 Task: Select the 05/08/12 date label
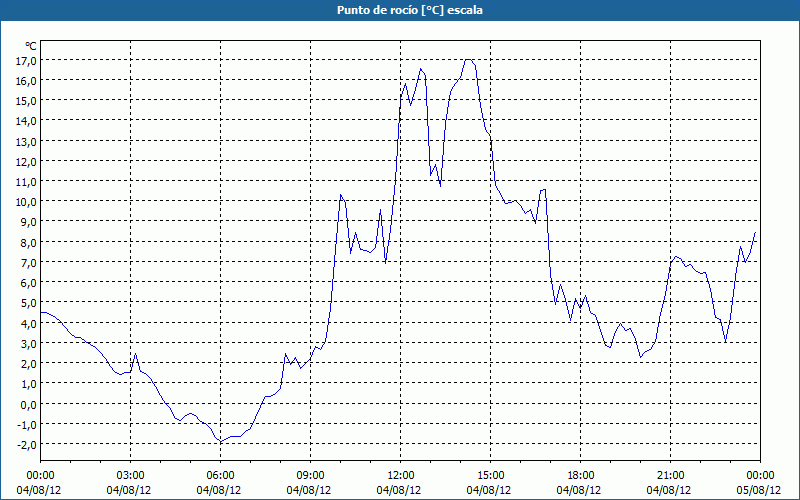tap(759, 490)
